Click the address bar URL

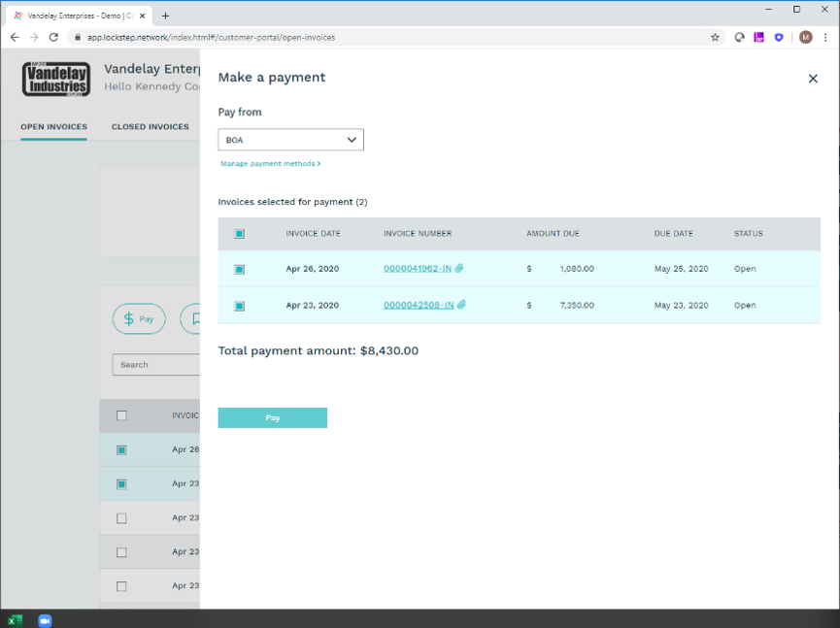(x=211, y=38)
